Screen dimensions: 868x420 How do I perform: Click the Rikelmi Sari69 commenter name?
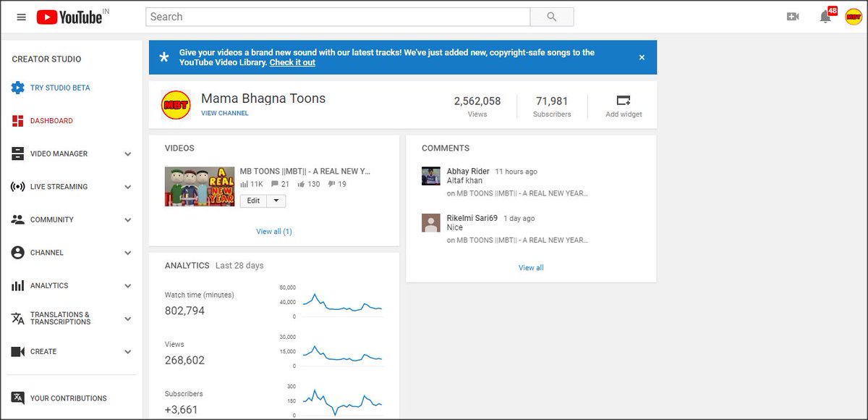472,219
